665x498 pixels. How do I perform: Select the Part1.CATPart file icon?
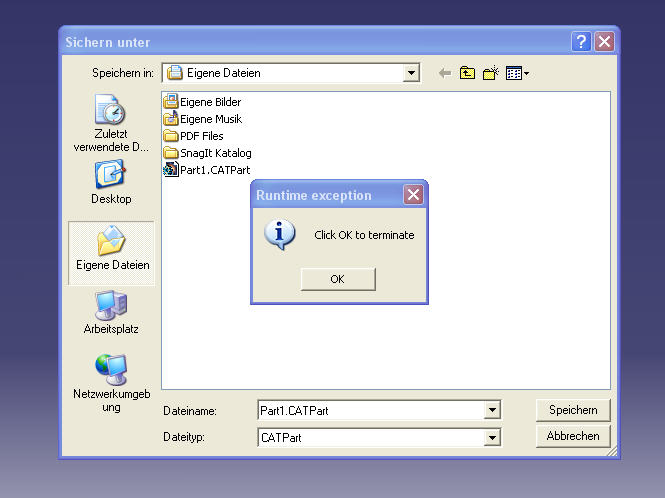point(171,170)
